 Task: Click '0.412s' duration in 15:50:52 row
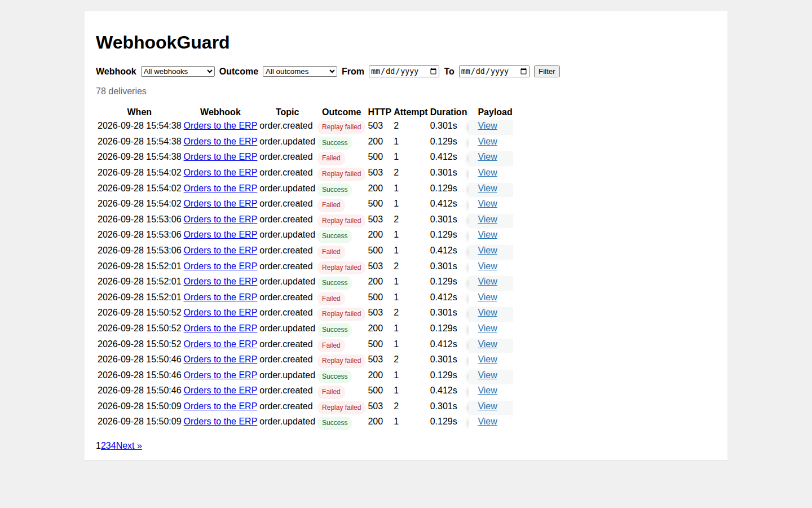[443, 344]
